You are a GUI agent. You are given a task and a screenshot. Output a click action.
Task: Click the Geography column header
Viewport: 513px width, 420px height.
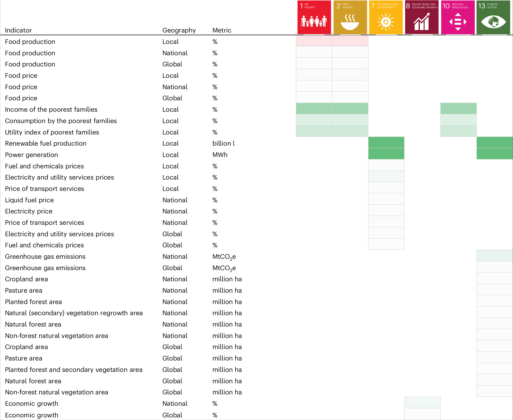tap(179, 30)
